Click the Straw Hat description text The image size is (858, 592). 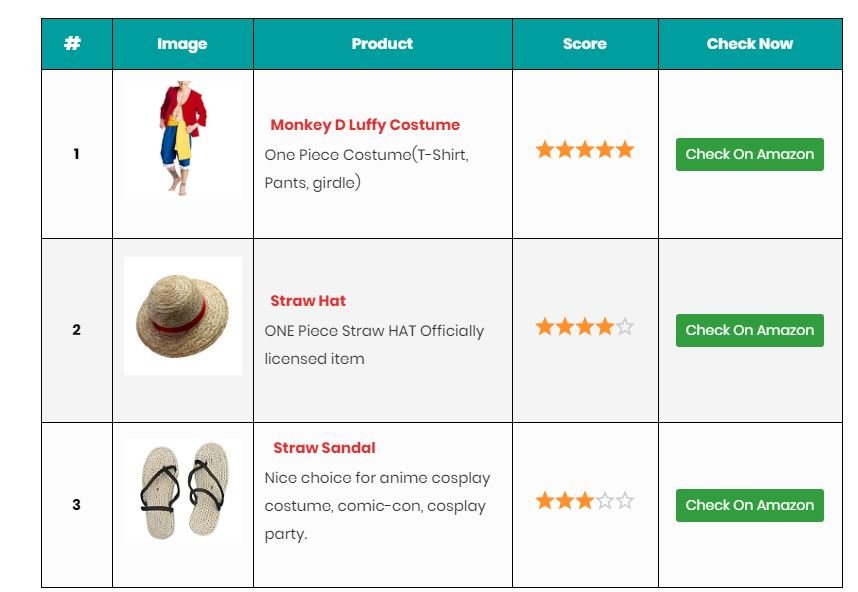tap(374, 345)
